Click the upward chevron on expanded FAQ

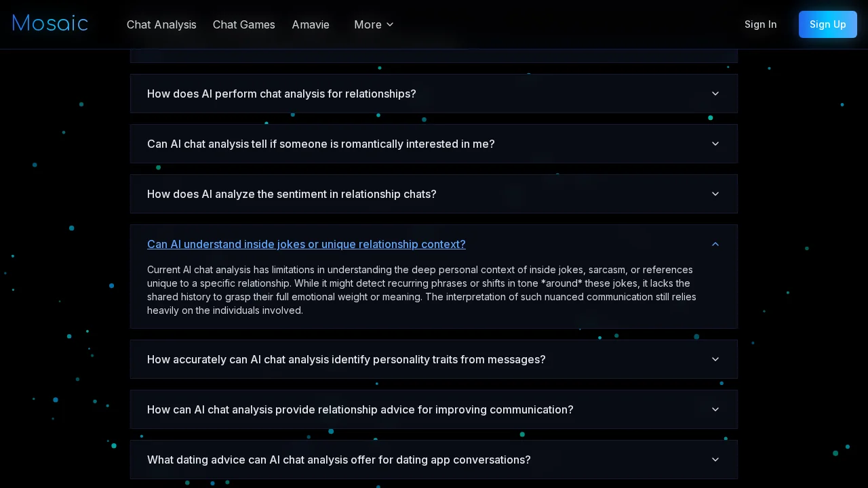coord(715,244)
